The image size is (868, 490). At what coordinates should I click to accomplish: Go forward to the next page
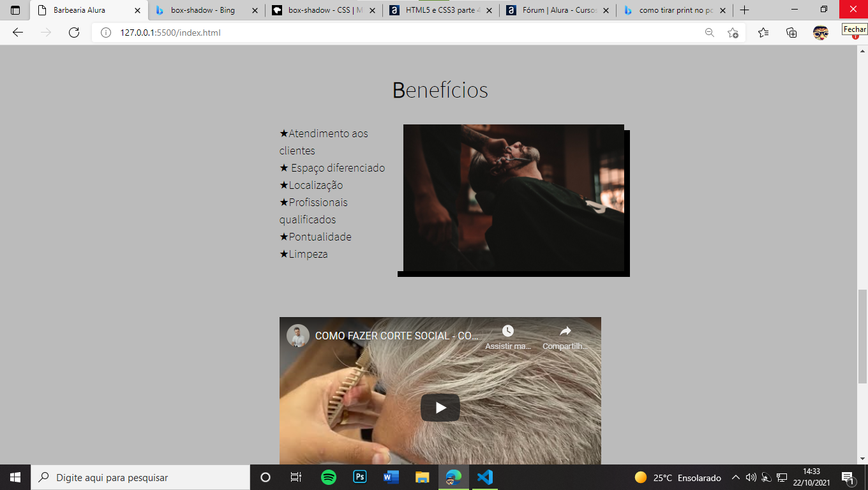46,33
